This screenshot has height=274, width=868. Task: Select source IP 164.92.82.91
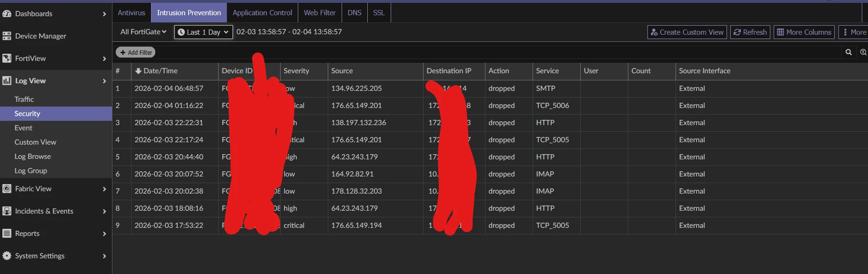coord(352,174)
